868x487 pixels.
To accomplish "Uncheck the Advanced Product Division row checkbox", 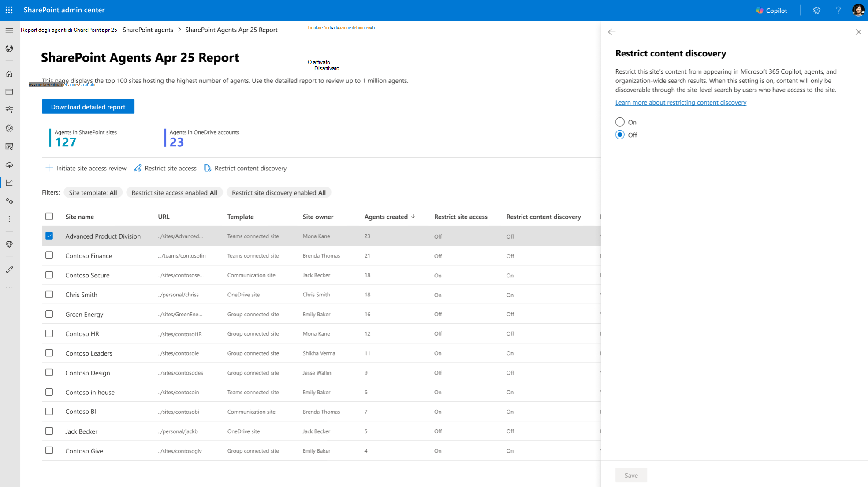I will coord(49,236).
